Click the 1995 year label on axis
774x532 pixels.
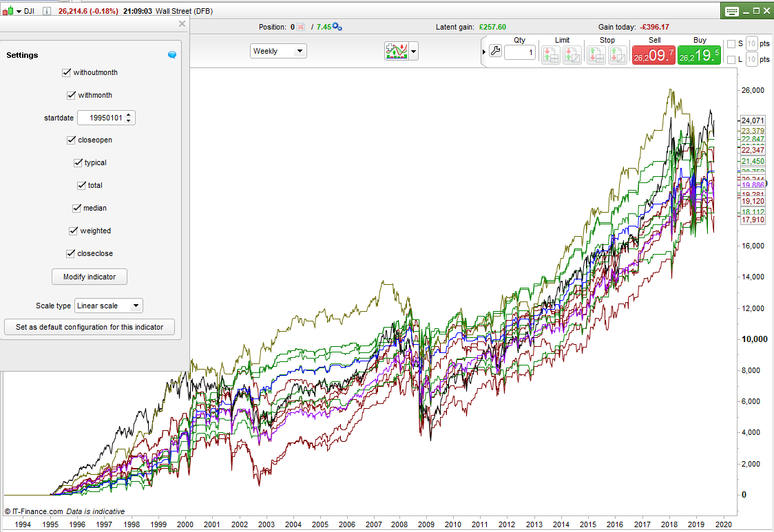coord(50,524)
